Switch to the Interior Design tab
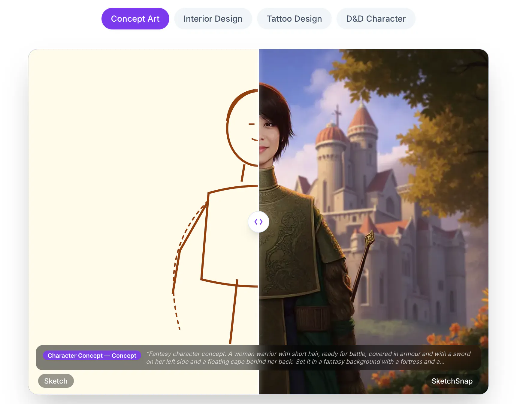 pos(213,19)
